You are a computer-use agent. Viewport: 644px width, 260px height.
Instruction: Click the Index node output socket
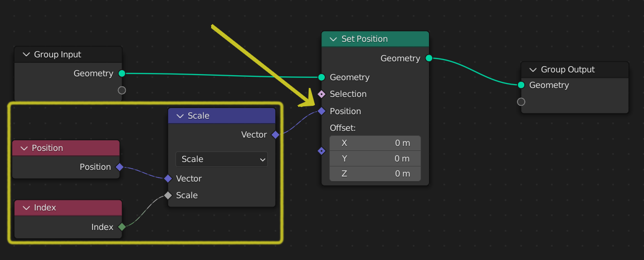(x=122, y=227)
